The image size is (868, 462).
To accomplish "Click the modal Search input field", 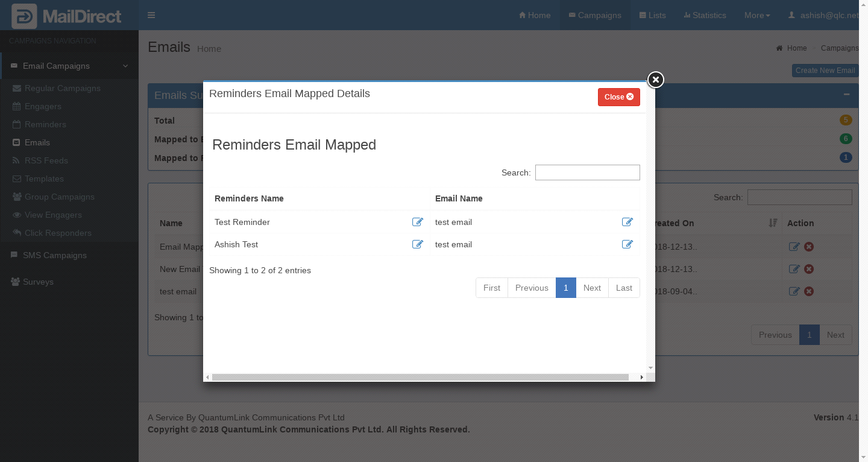I will click(x=587, y=172).
